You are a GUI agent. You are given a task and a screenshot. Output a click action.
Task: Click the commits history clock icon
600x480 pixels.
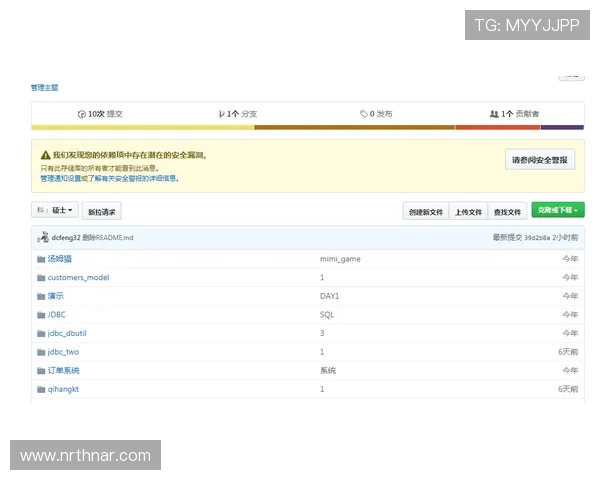[82, 114]
